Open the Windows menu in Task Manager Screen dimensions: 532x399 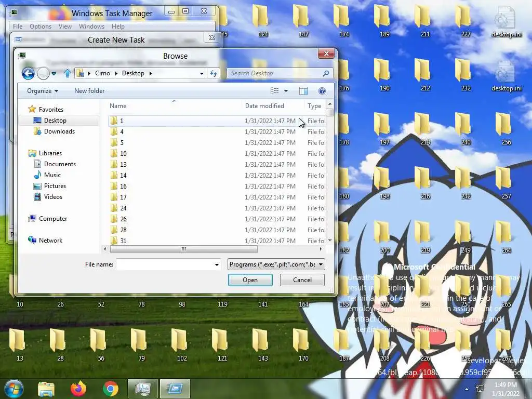[x=91, y=26]
